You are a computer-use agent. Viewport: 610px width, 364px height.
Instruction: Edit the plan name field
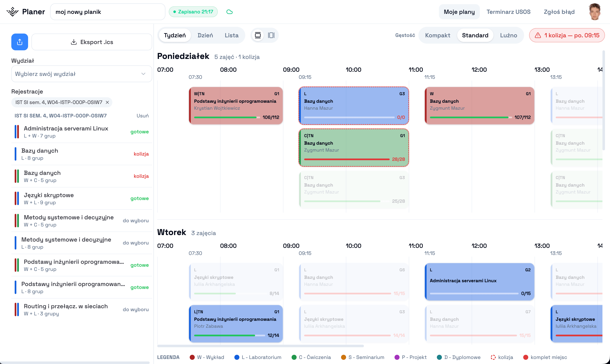point(108,12)
